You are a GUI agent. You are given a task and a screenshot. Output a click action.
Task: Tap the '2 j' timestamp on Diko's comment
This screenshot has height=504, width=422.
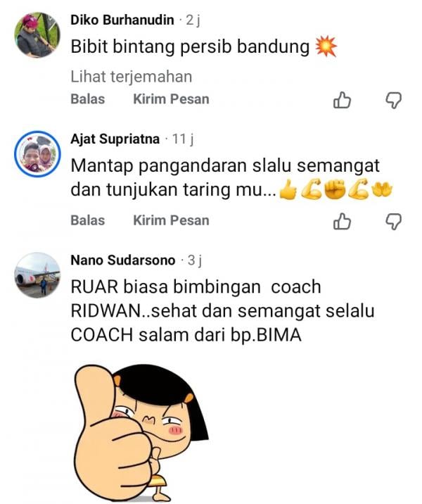pos(193,20)
